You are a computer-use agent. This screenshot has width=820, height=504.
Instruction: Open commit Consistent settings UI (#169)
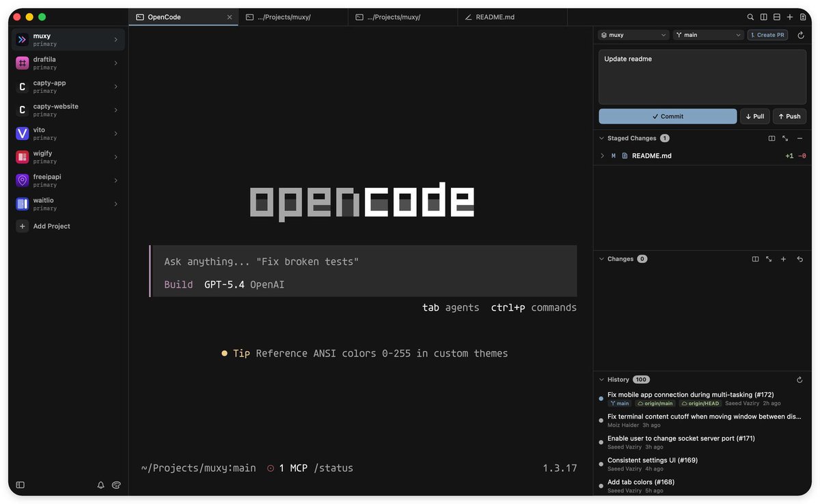(x=653, y=460)
